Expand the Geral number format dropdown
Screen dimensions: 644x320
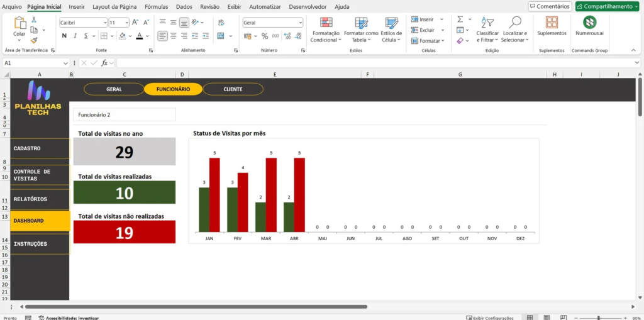(x=300, y=22)
